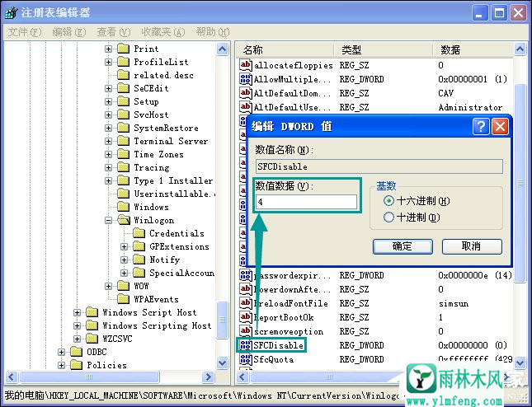Click the SeCEdit folder icon
This screenshot has width=532, height=407.
tap(123, 88)
